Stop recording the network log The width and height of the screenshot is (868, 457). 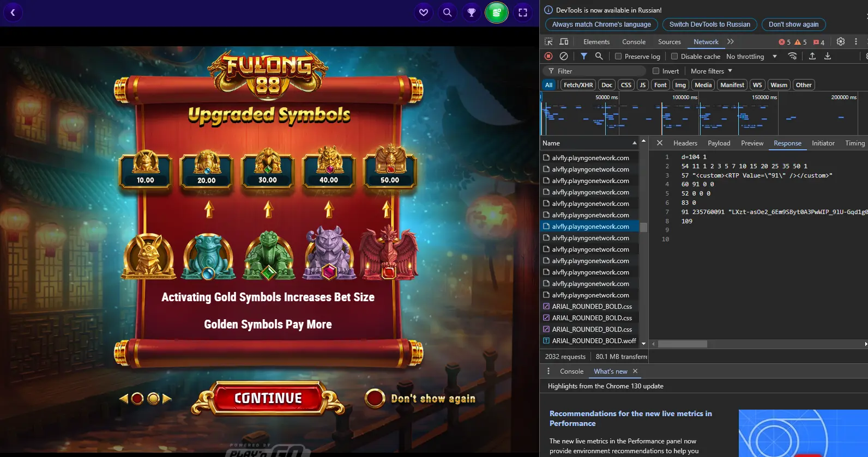pyautogui.click(x=548, y=56)
